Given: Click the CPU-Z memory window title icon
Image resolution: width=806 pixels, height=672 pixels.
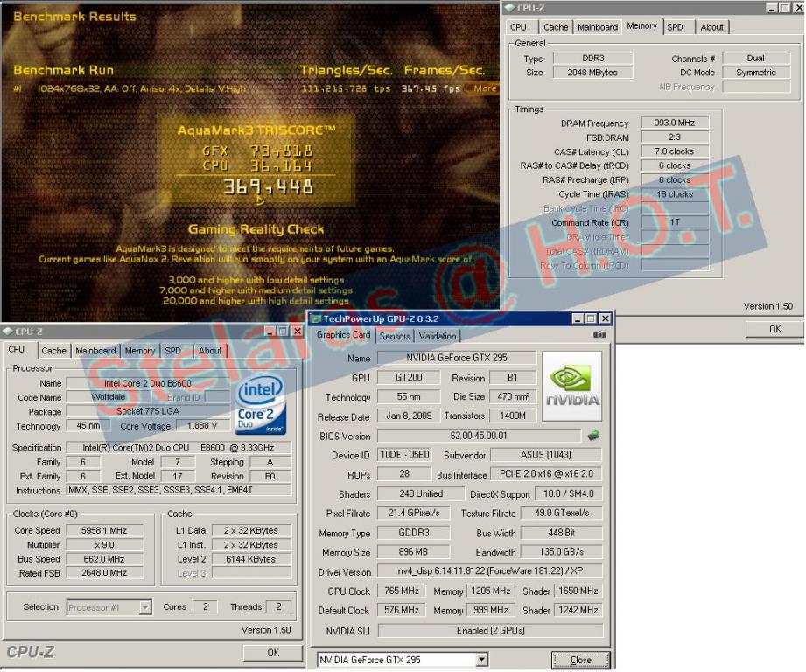Looking at the screenshot, I should pos(508,7).
